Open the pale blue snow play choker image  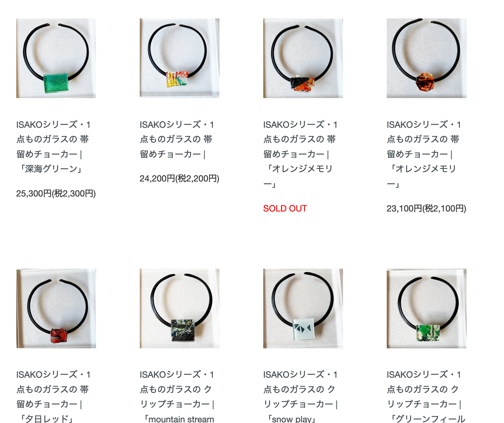coord(303,308)
